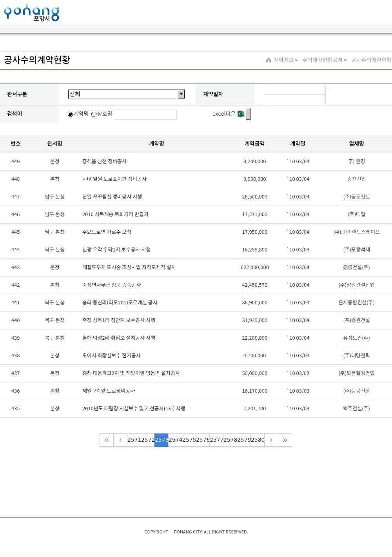Click the Pohang city logo

pos(31,13)
